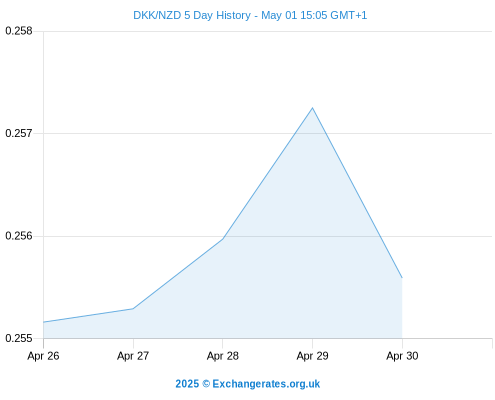Click the line data point at Apr 28

click(x=223, y=239)
